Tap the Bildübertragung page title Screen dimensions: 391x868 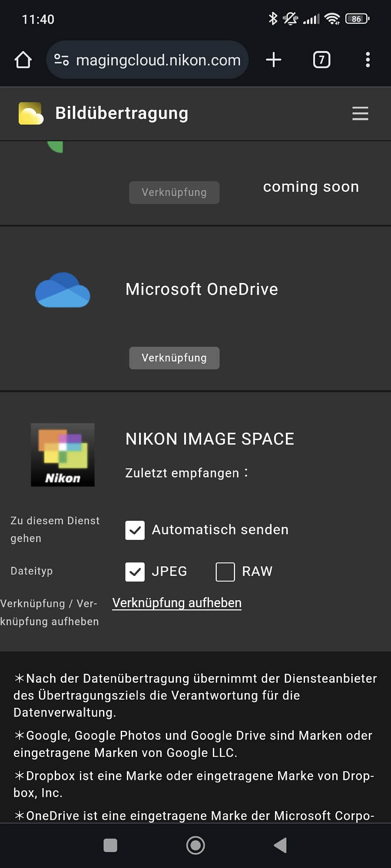click(x=122, y=113)
